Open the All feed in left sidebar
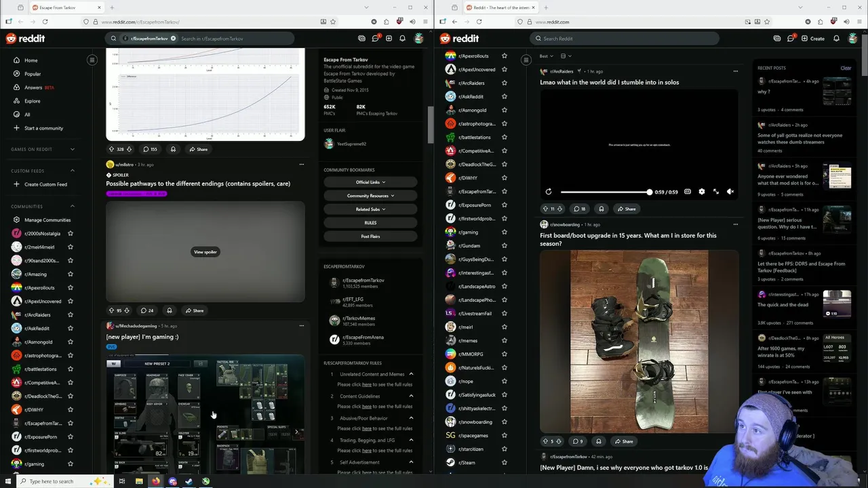The height and width of the screenshot is (488, 868). click(27, 115)
